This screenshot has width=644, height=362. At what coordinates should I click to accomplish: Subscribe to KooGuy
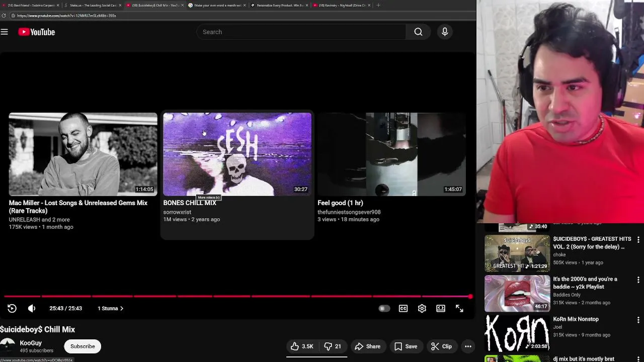point(83,346)
